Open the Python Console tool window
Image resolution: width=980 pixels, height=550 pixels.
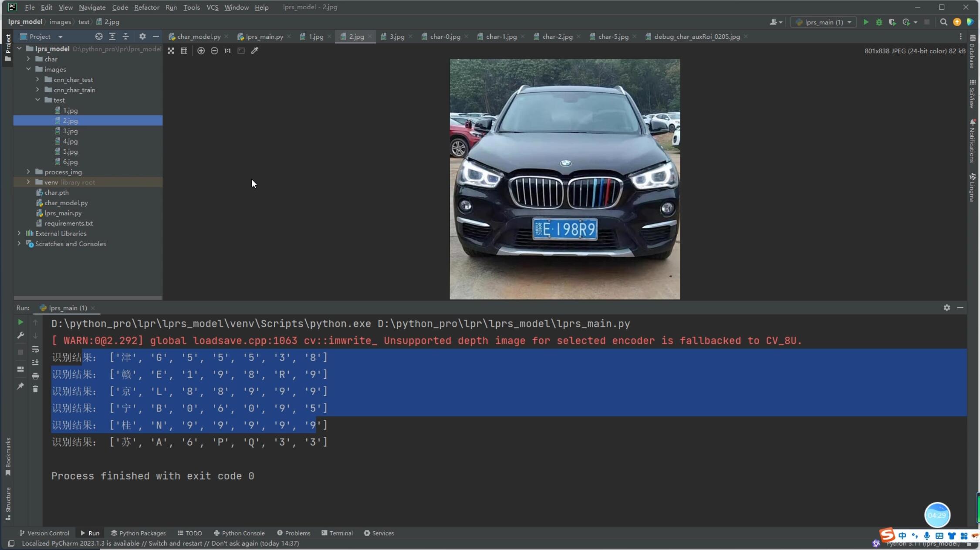(x=239, y=533)
